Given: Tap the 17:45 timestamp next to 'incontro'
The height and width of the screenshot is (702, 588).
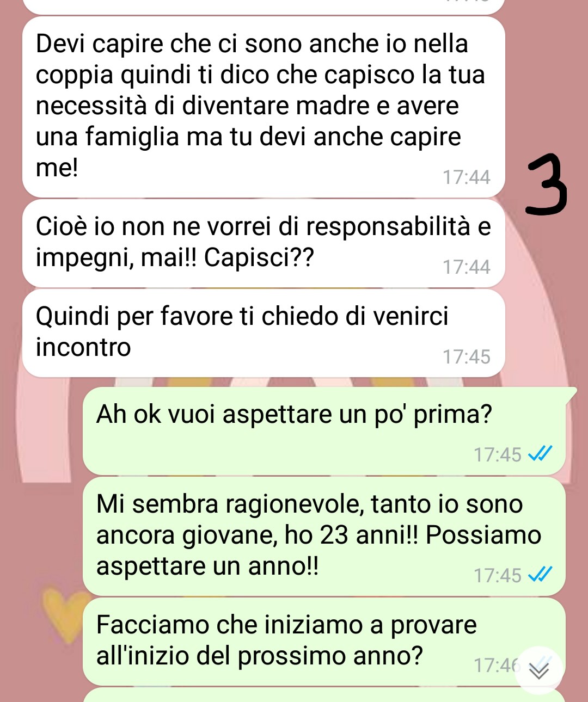Looking at the screenshot, I should [466, 357].
